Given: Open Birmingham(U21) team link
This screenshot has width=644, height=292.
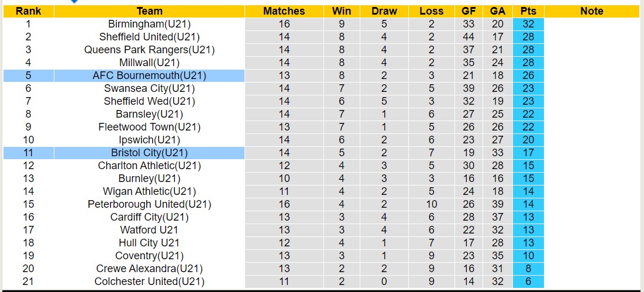Looking at the screenshot, I should (x=149, y=24).
